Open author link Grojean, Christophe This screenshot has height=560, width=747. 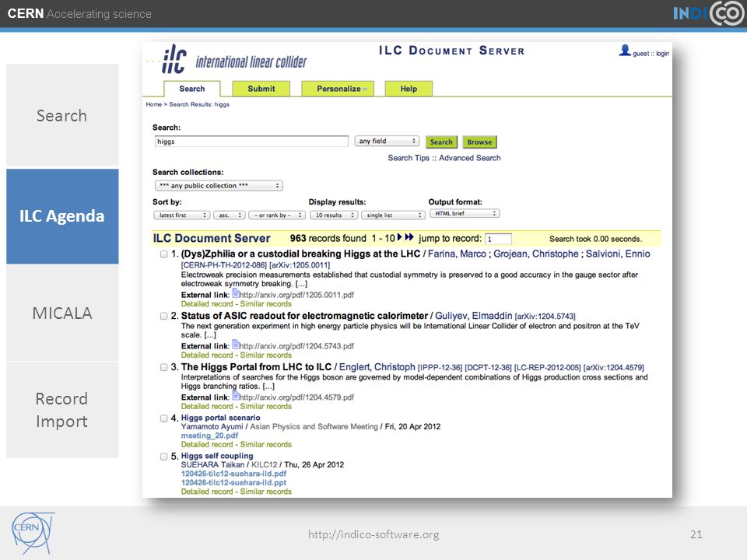tap(536, 254)
